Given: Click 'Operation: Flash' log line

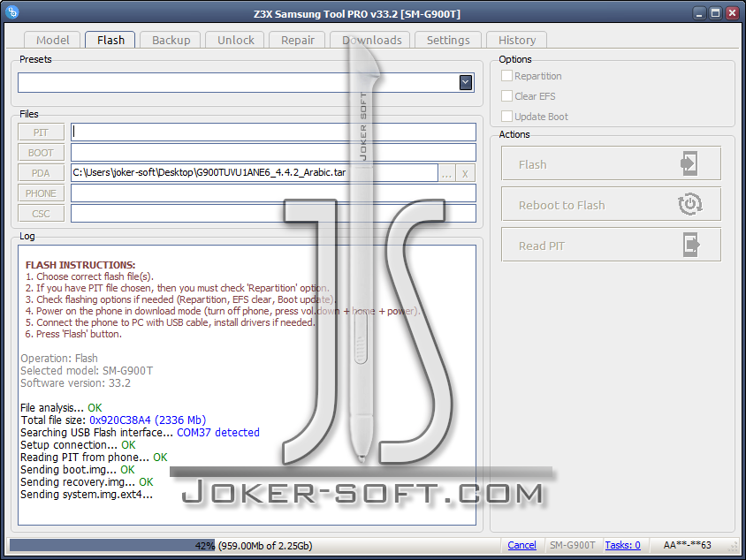Looking at the screenshot, I should pos(59,359).
